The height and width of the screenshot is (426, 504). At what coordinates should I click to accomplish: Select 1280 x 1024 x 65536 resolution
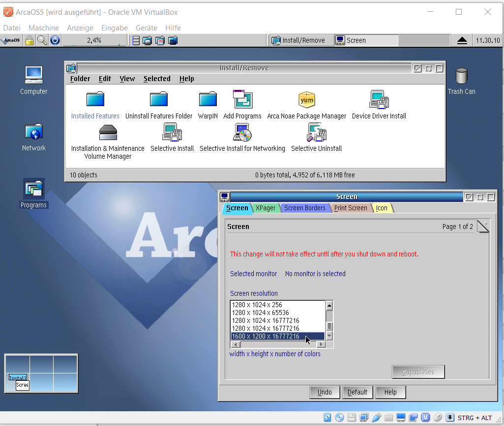coord(278,312)
